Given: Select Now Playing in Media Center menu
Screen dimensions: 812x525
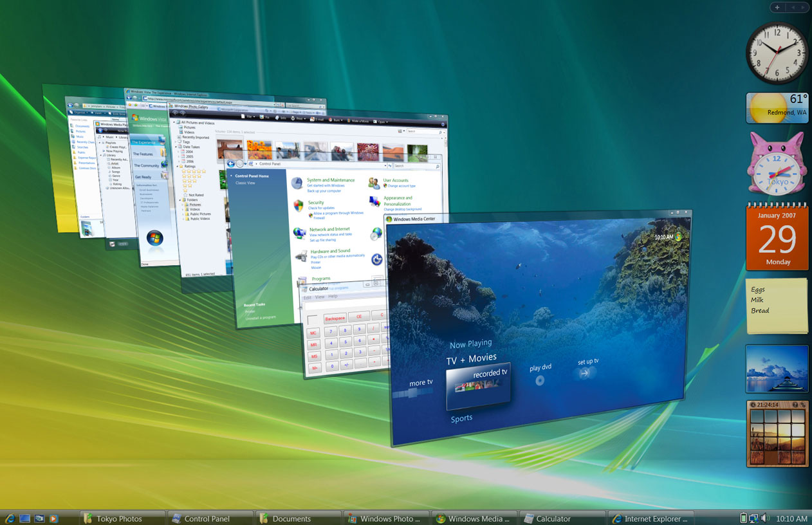Looking at the screenshot, I should [x=470, y=344].
